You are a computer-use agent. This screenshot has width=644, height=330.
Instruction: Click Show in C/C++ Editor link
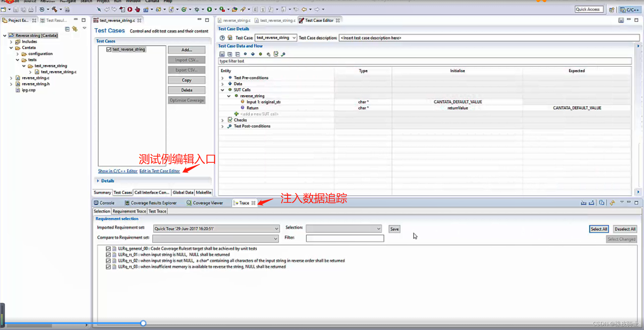[118, 171]
